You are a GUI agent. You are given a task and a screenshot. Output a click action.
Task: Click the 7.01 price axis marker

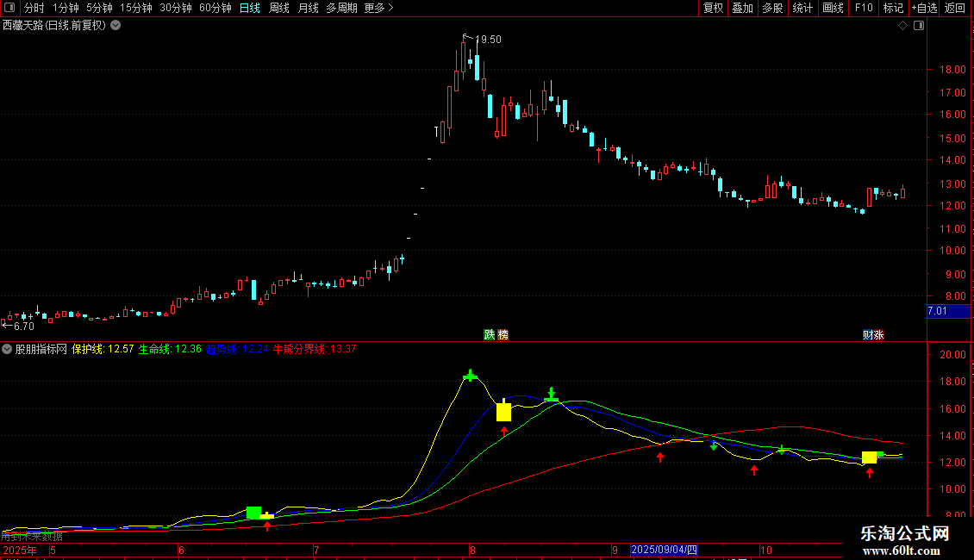click(x=948, y=311)
